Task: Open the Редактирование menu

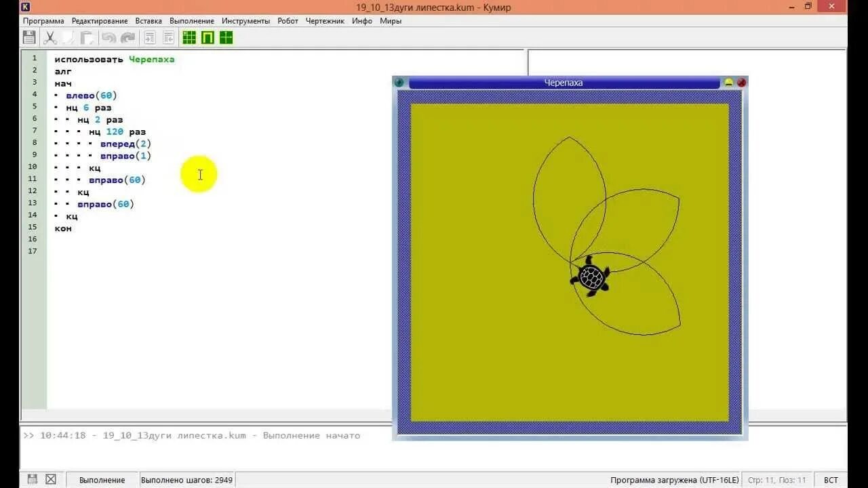Action: (100, 21)
